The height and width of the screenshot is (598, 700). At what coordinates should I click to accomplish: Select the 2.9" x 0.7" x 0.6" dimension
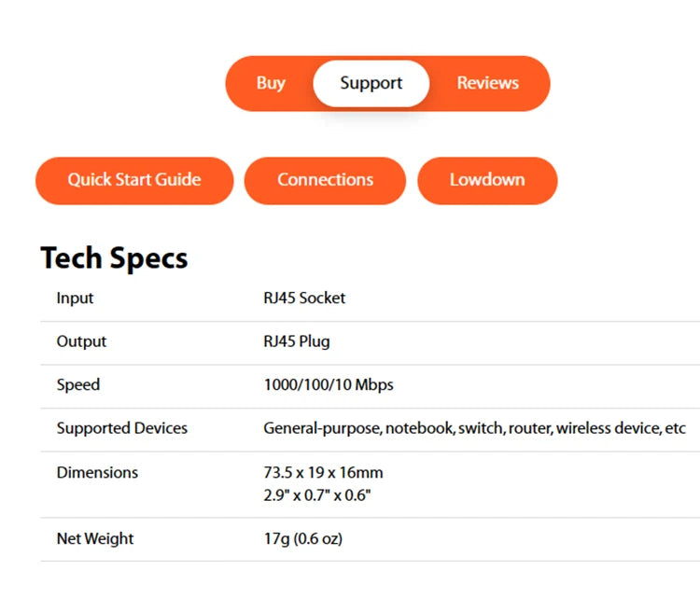point(317,494)
